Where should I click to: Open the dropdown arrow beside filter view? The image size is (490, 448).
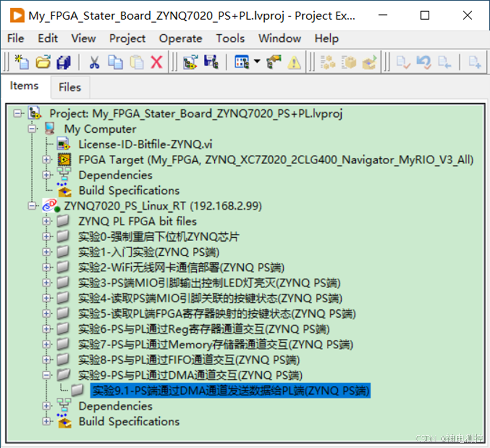[x=257, y=61]
